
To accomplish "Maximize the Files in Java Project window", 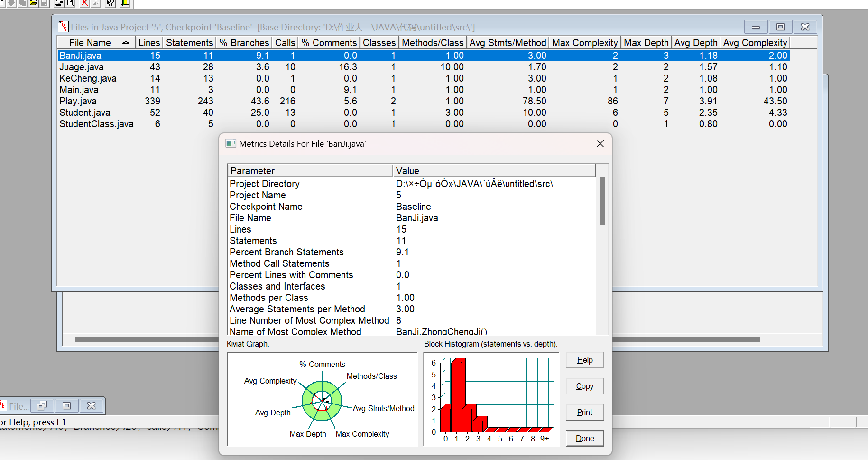I will pos(780,27).
